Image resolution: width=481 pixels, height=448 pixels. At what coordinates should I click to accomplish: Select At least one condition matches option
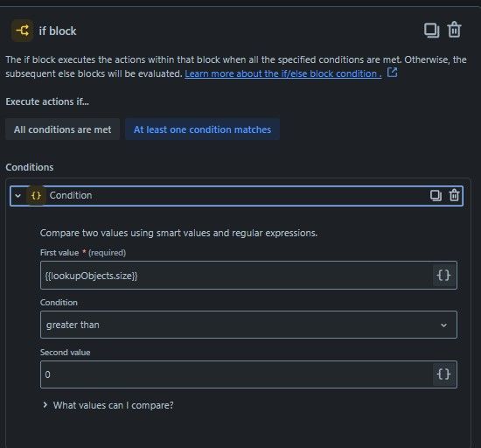203,129
